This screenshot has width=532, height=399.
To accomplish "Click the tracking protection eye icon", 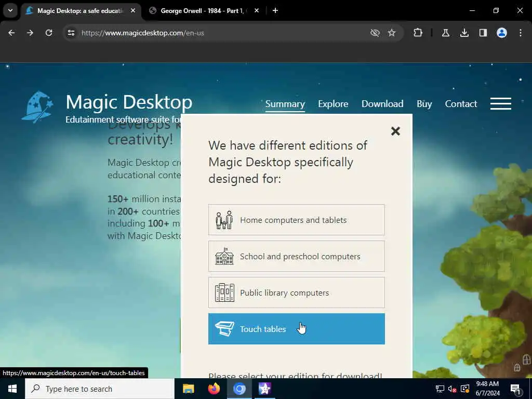I will click(375, 33).
